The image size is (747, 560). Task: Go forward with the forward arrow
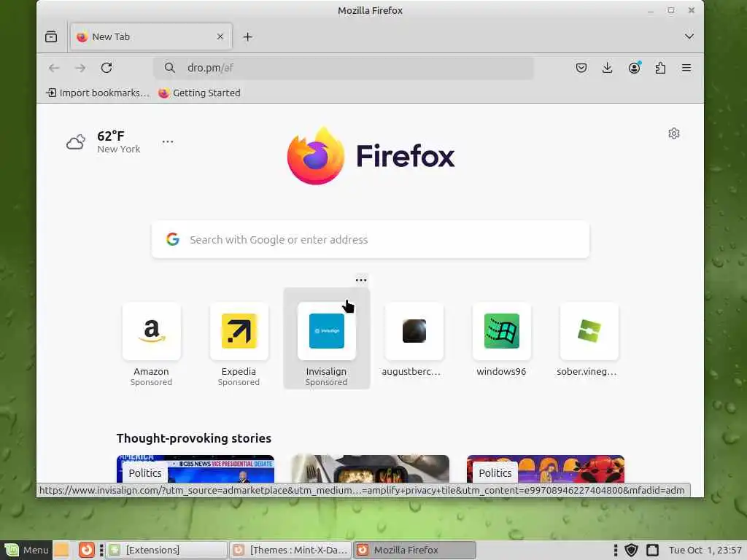tap(80, 68)
